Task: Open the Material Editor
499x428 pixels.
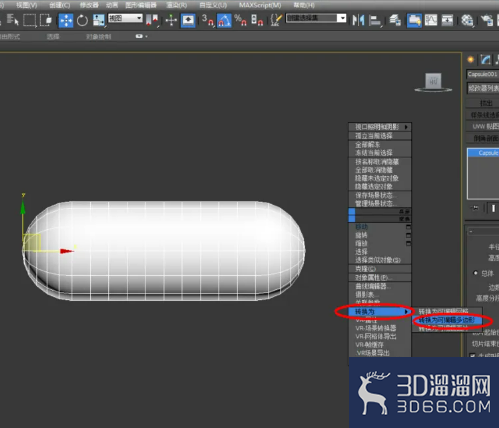Action: coord(467,20)
